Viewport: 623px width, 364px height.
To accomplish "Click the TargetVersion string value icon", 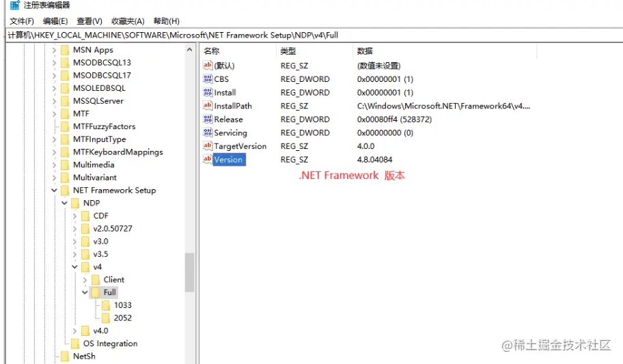I will tap(208, 146).
